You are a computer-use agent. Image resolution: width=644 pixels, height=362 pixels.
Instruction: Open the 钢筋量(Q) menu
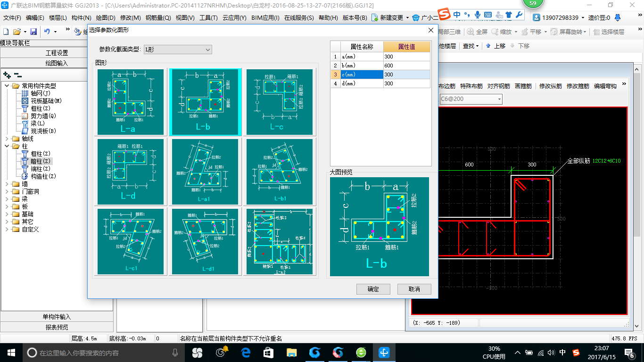pyautogui.click(x=158, y=18)
